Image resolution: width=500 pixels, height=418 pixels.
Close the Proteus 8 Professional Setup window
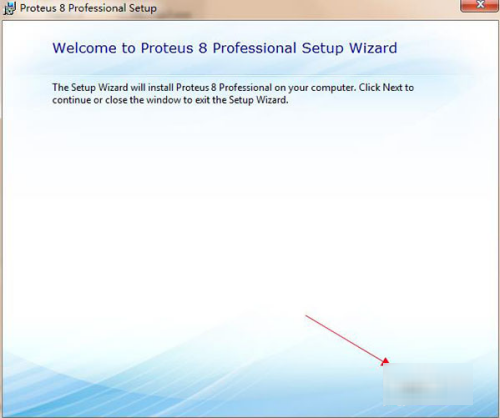click(x=480, y=6)
